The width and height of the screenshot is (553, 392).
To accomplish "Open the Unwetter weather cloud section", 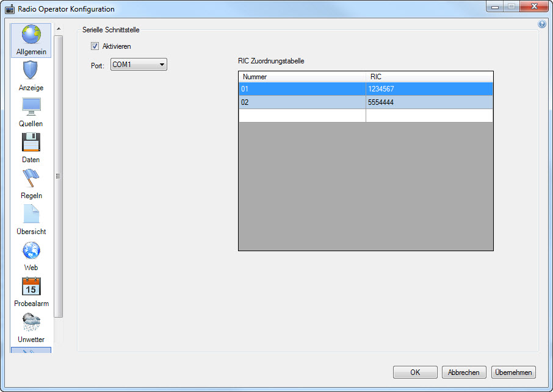I will pos(31,327).
